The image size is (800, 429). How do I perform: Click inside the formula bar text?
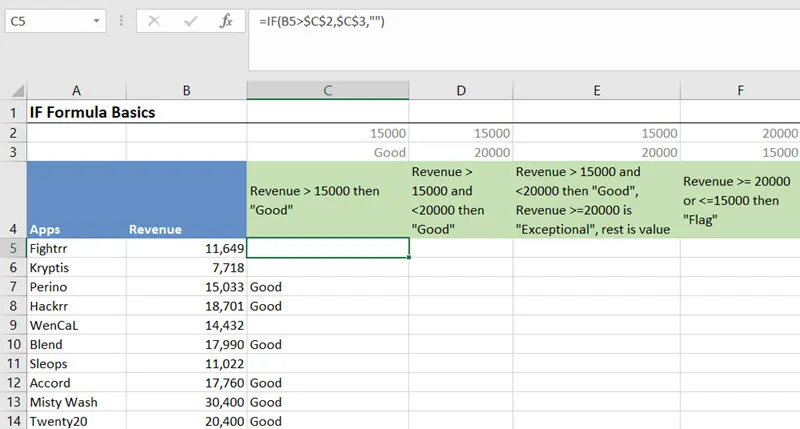tap(500, 22)
